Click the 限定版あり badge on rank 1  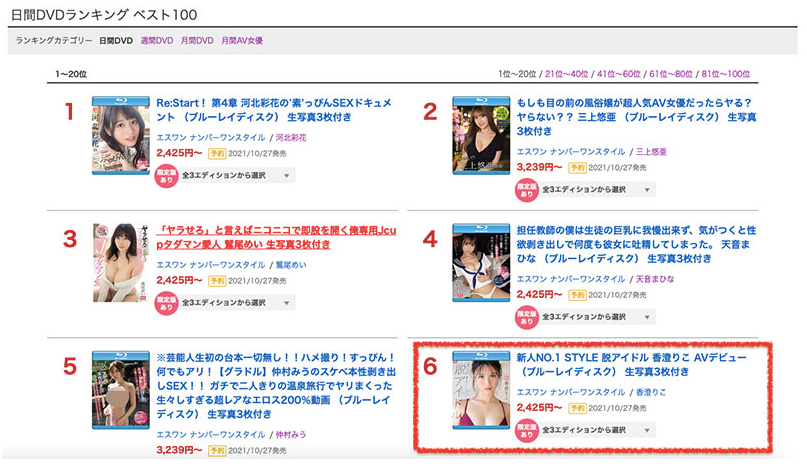(x=166, y=176)
